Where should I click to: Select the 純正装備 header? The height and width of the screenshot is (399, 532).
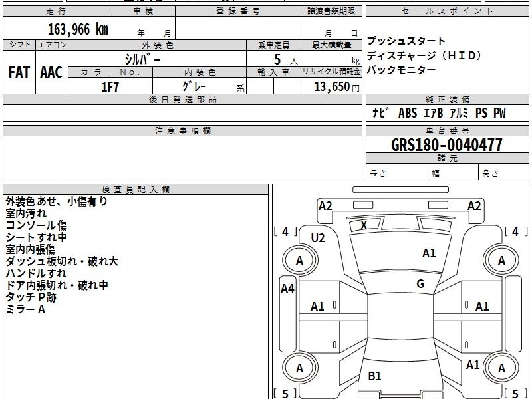click(x=447, y=100)
